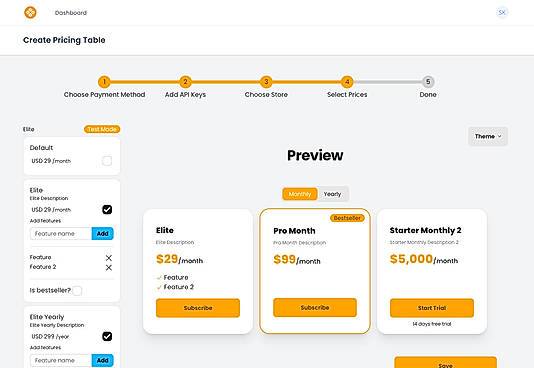Click step 2 circle Add API Keys

tap(185, 82)
